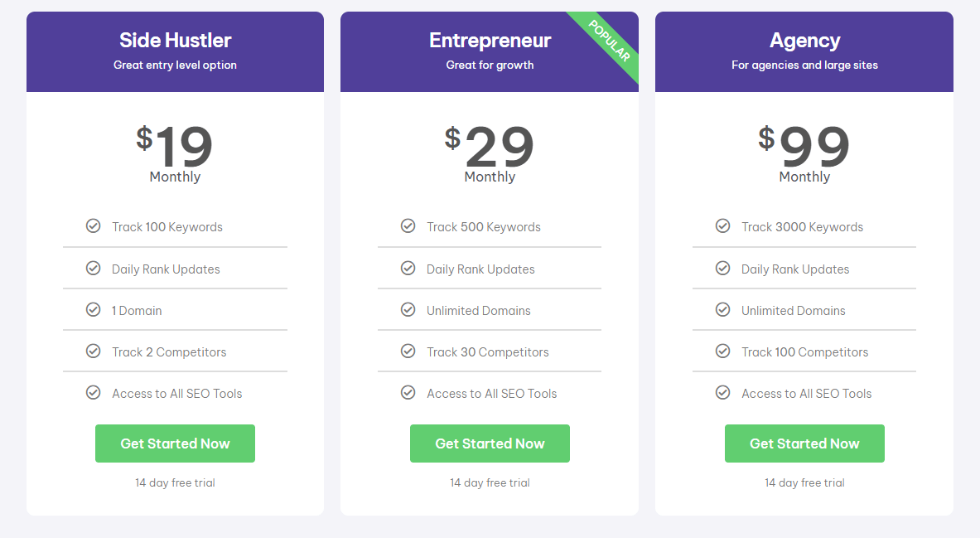Start the Side Hustler plan trial
The image size is (980, 538).
pos(175,443)
